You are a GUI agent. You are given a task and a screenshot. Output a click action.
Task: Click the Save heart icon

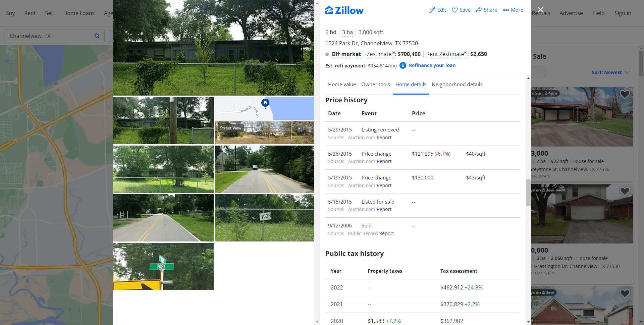point(454,10)
